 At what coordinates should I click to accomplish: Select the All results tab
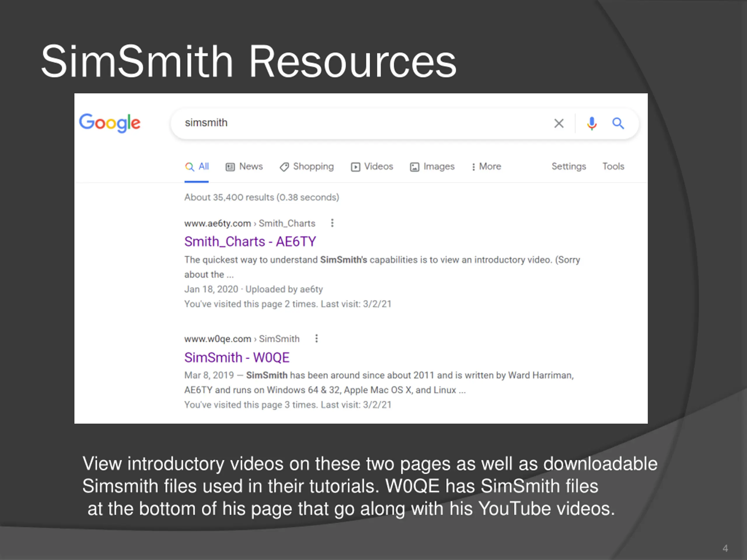(197, 167)
